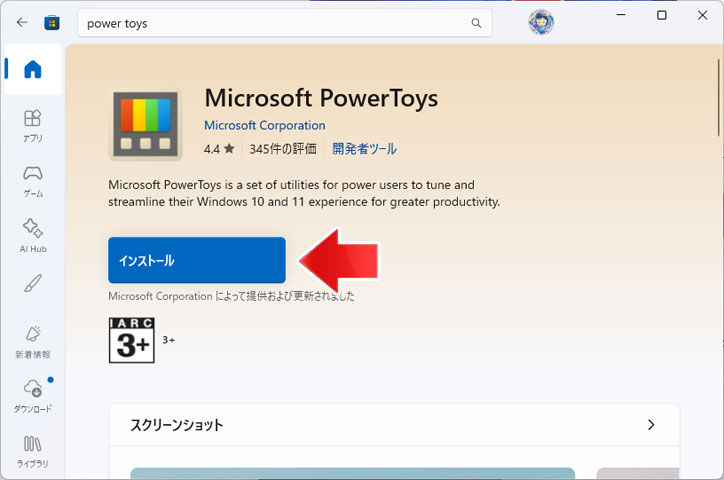Open 新着情報 (What's new)
This screenshot has width=724, height=480.
click(33, 342)
